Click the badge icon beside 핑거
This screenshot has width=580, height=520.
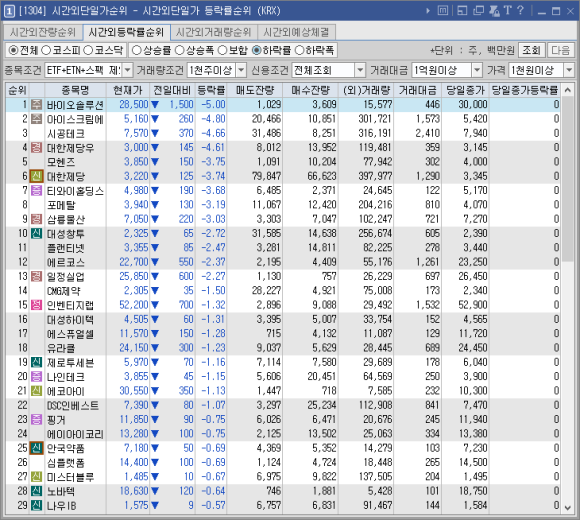click(x=36, y=420)
